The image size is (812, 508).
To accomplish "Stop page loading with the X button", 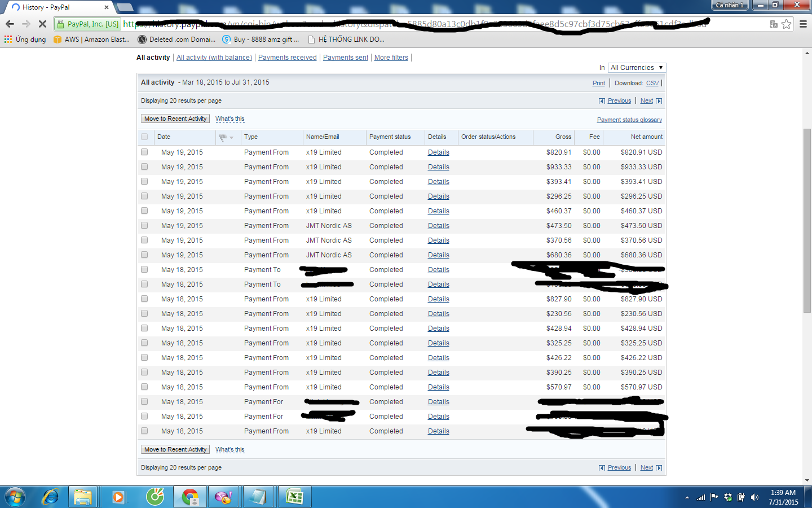I will pyautogui.click(x=42, y=24).
